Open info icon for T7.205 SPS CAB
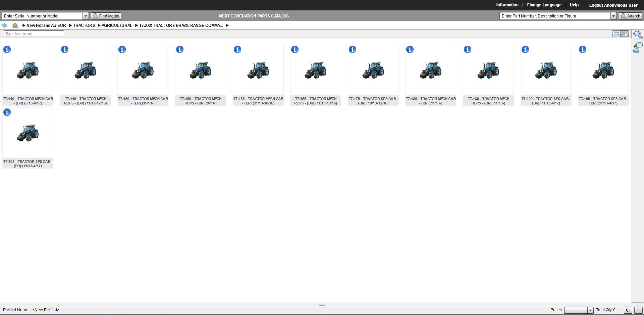Viewport: 644px width, 315px height. point(7,113)
